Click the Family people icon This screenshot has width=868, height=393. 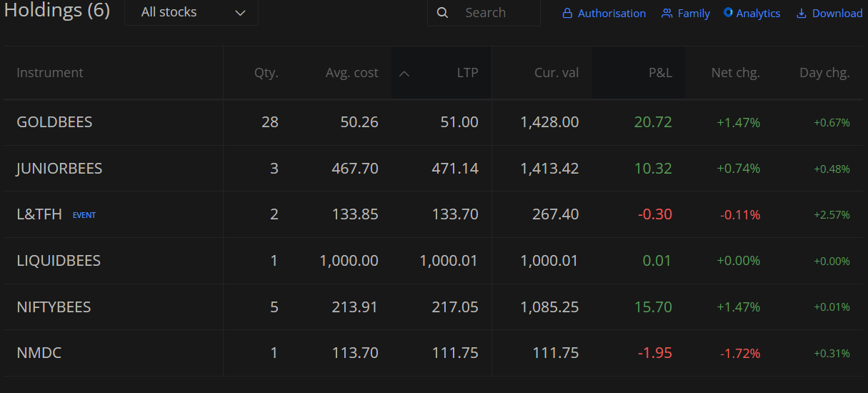click(667, 13)
